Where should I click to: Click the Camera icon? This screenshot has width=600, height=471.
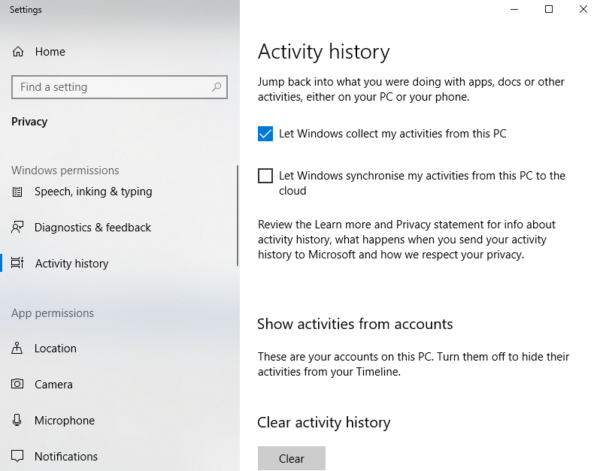tap(17, 384)
